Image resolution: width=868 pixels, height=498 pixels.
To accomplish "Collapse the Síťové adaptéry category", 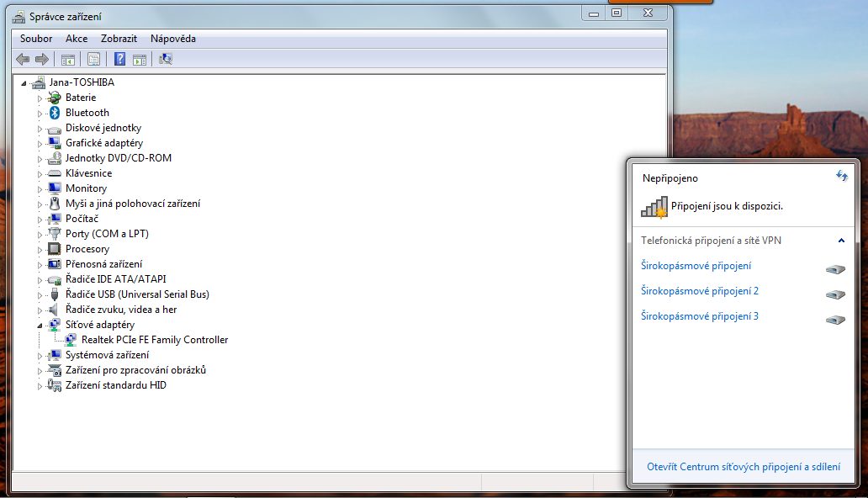I will (39, 325).
